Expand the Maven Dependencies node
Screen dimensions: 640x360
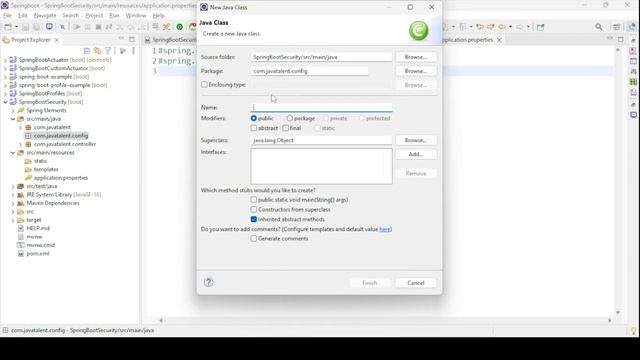13,203
